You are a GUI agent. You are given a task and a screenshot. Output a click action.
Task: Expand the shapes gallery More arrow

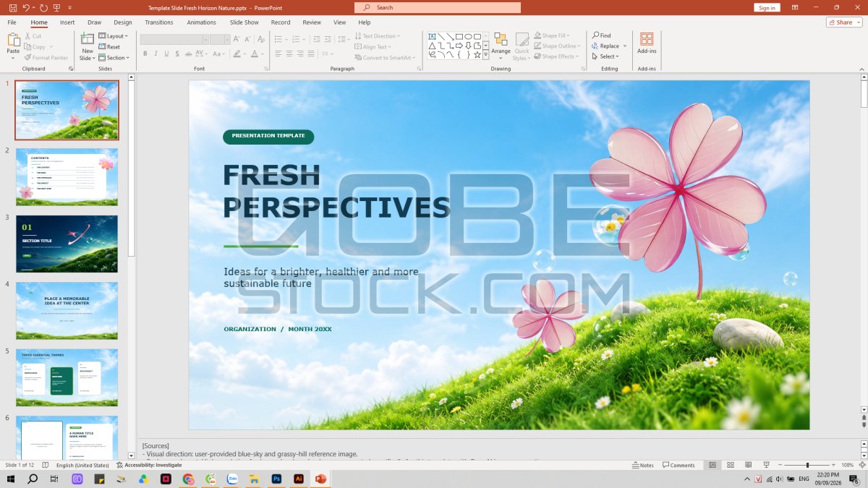pyautogui.click(x=486, y=55)
